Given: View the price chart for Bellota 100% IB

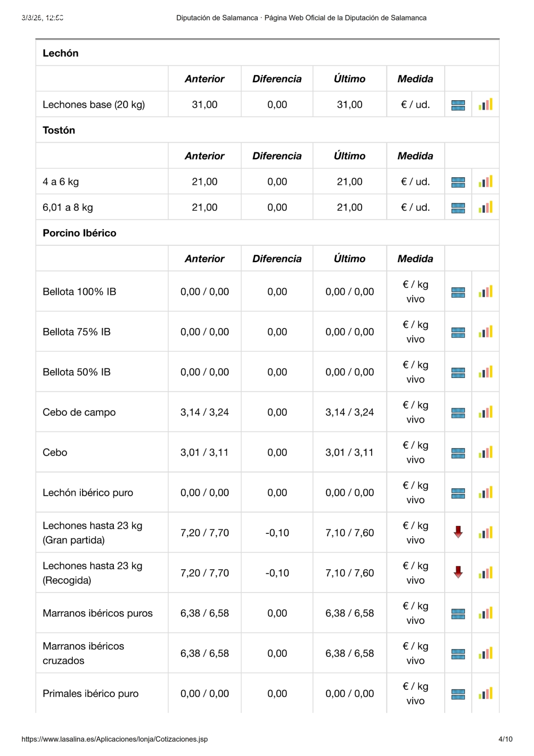Looking at the screenshot, I should [x=485, y=292].
